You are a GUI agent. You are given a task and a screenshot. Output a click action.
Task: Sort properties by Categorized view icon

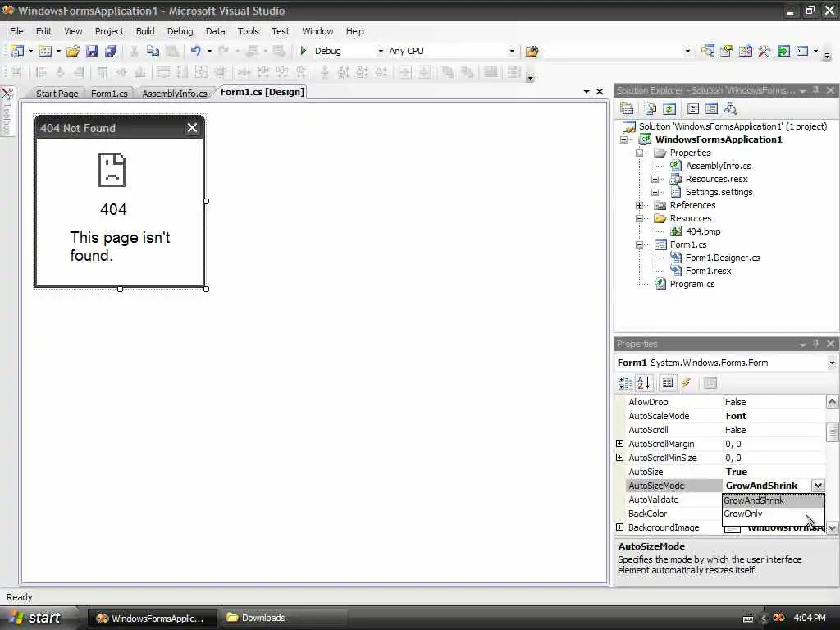pyautogui.click(x=624, y=382)
